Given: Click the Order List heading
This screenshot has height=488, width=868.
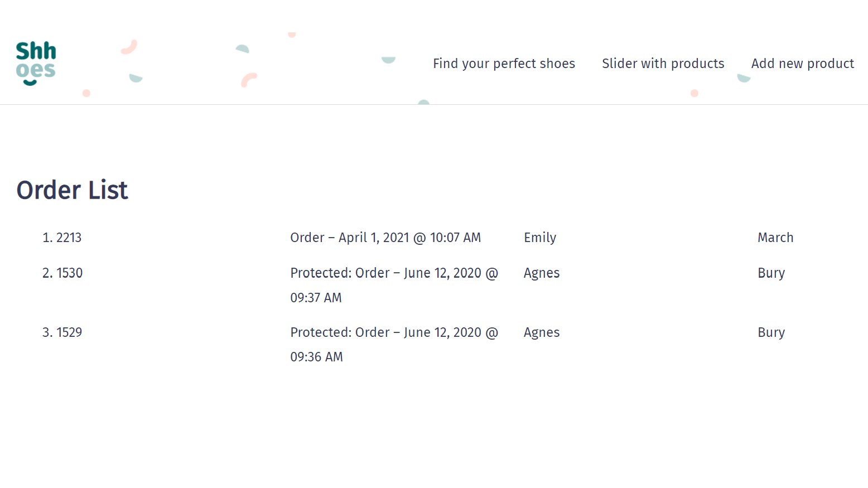Looking at the screenshot, I should 72,190.
